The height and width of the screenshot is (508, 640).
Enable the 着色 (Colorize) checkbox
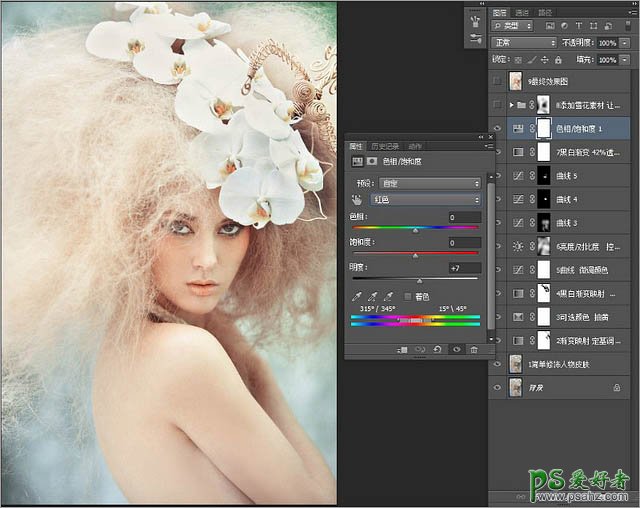[406, 296]
